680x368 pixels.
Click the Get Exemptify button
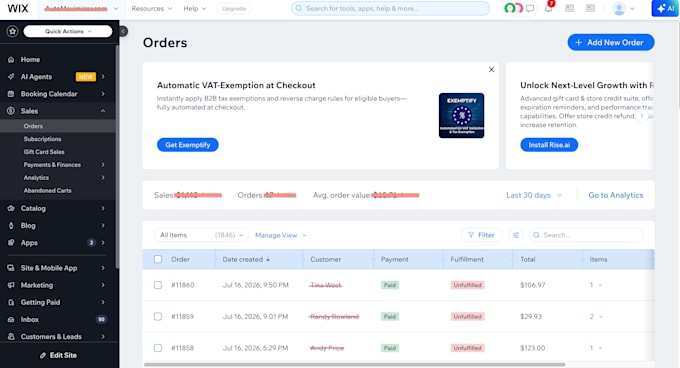tap(188, 145)
